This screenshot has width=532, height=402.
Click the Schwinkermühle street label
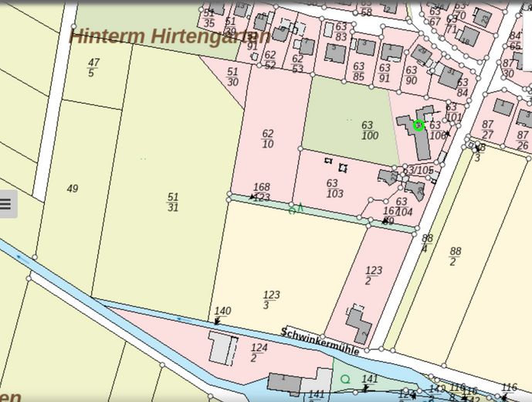(x=320, y=340)
